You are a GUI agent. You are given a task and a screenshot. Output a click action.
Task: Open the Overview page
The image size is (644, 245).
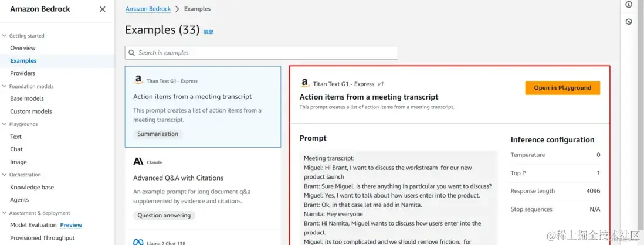(x=23, y=48)
